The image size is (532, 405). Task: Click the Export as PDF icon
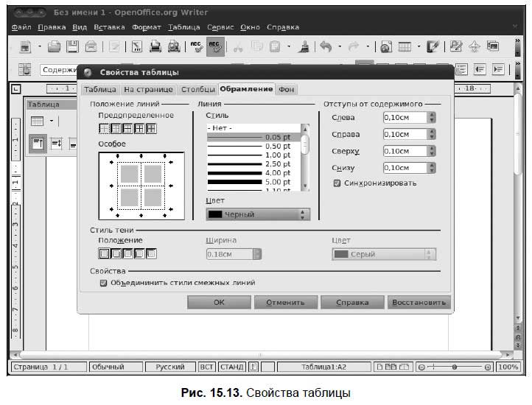click(x=137, y=47)
